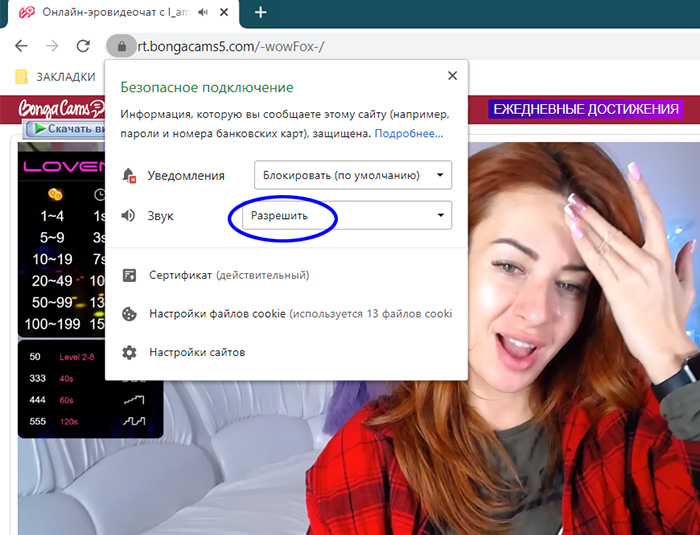Click the cookie icon in site info
This screenshot has width=700, height=535.
tap(129, 313)
